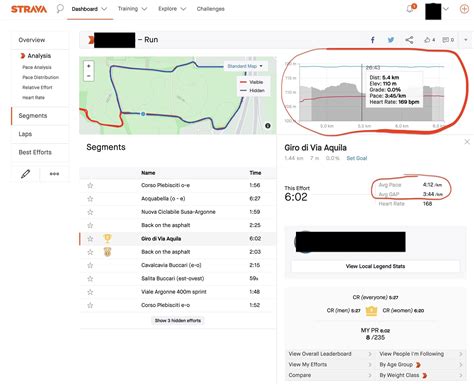Star the 2:25 Back on the asphalt segment
The image size is (474, 384).
click(x=90, y=225)
